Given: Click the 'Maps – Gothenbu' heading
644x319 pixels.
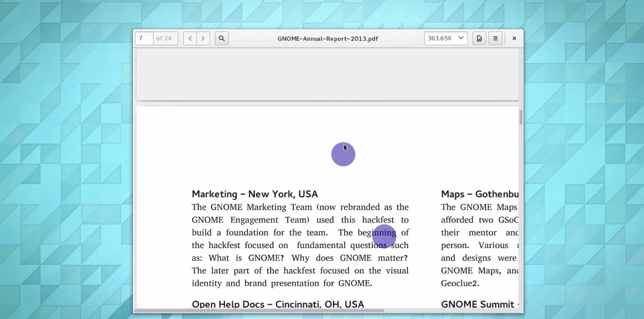Looking at the screenshot, I should 479,194.
